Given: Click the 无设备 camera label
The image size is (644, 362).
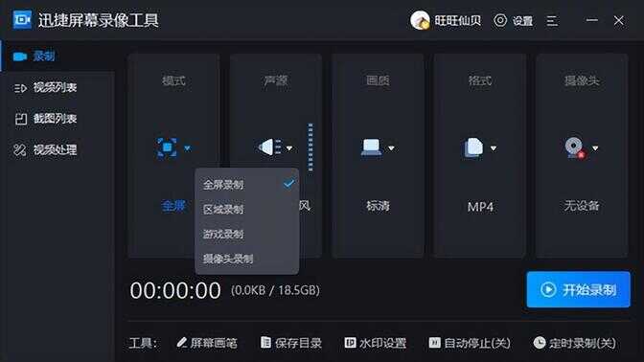Looking at the screenshot, I should point(582,206).
